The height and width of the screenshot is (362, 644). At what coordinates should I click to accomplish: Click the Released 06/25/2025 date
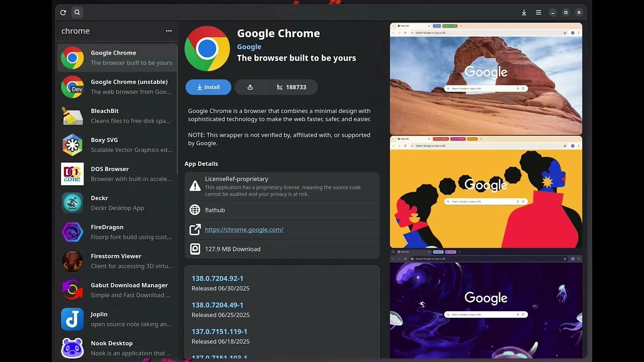220,315
